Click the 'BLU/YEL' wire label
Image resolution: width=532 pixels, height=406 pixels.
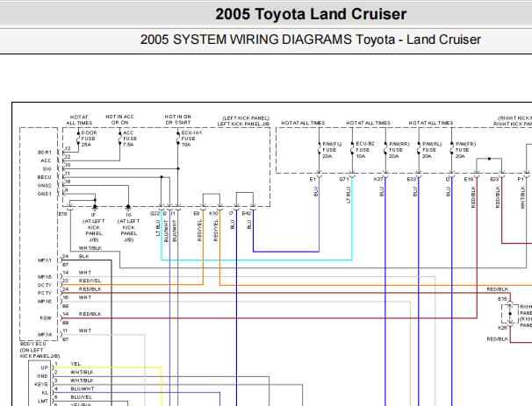pos(82,397)
